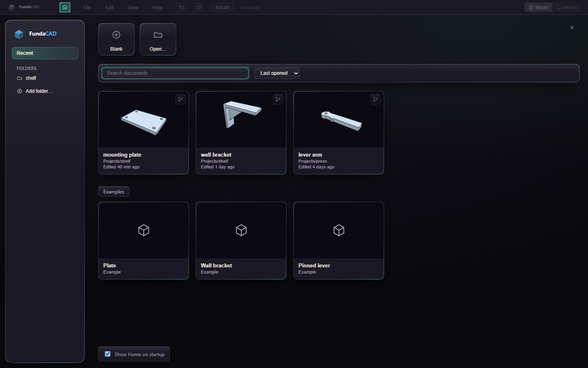Image resolution: width=588 pixels, height=368 pixels.
Task: Click the Examples section label
Action: click(x=114, y=192)
